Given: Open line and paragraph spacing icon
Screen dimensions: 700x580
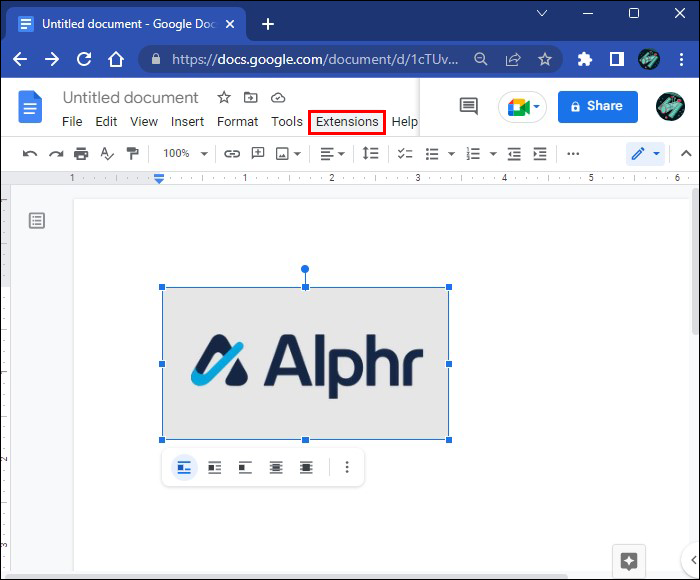Looking at the screenshot, I should 371,154.
